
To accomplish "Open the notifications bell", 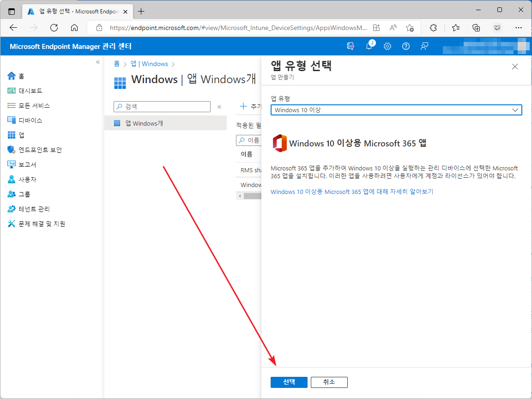I will coord(369,46).
